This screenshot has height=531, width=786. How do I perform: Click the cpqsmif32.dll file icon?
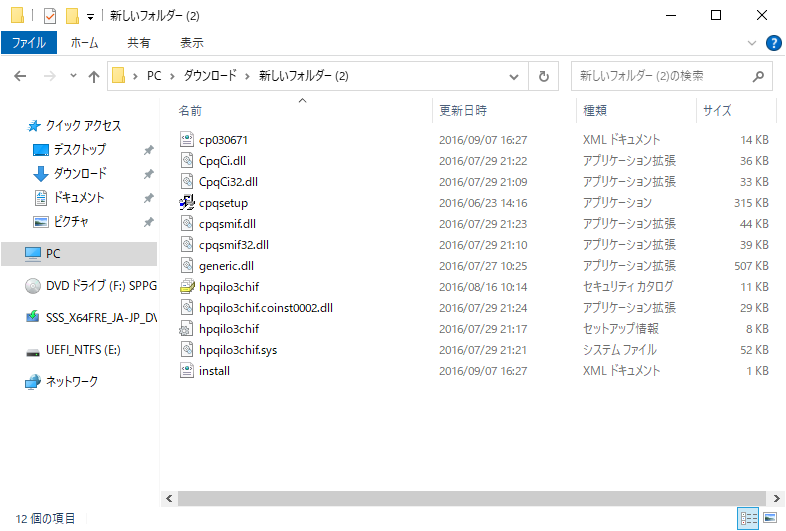click(187, 245)
